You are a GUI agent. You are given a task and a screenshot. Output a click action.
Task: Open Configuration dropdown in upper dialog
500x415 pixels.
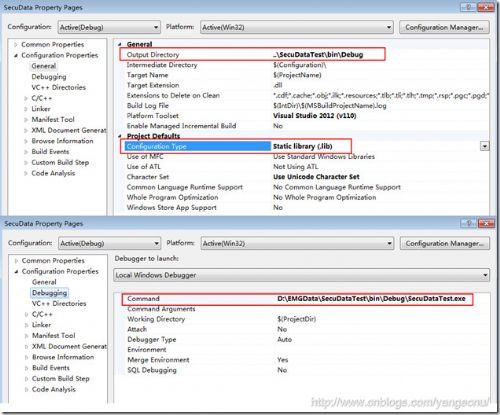(x=109, y=27)
